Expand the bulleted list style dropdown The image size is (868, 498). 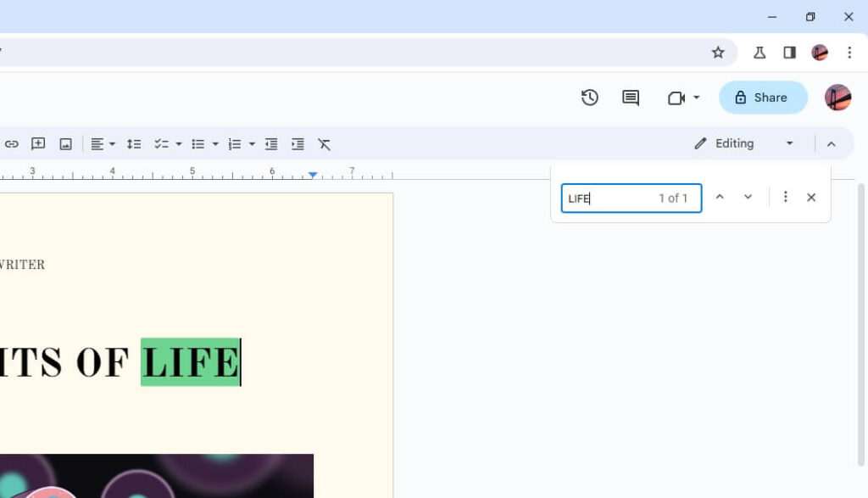pyautogui.click(x=214, y=143)
